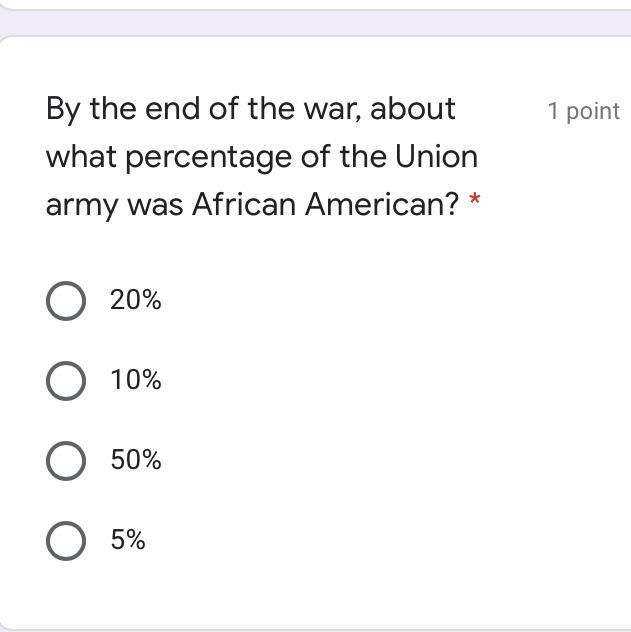Viewport: 631px width, 632px height.
Task: Click the "5%" answer label text
Action: coord(128,540)
